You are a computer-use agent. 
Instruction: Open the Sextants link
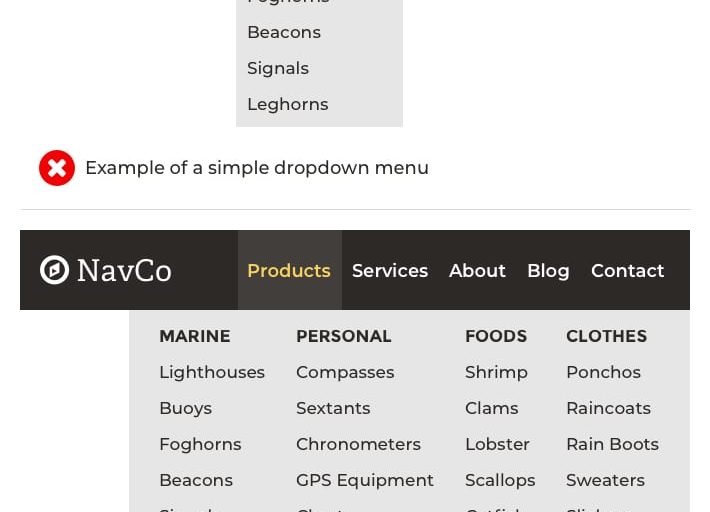(x=333, y=408)
